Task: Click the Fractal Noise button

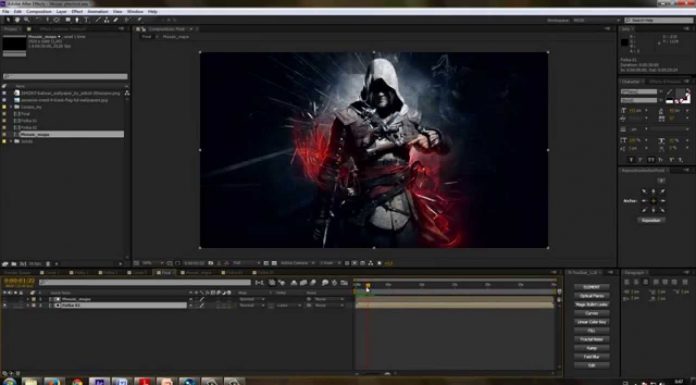Action: tap(591, 339)
